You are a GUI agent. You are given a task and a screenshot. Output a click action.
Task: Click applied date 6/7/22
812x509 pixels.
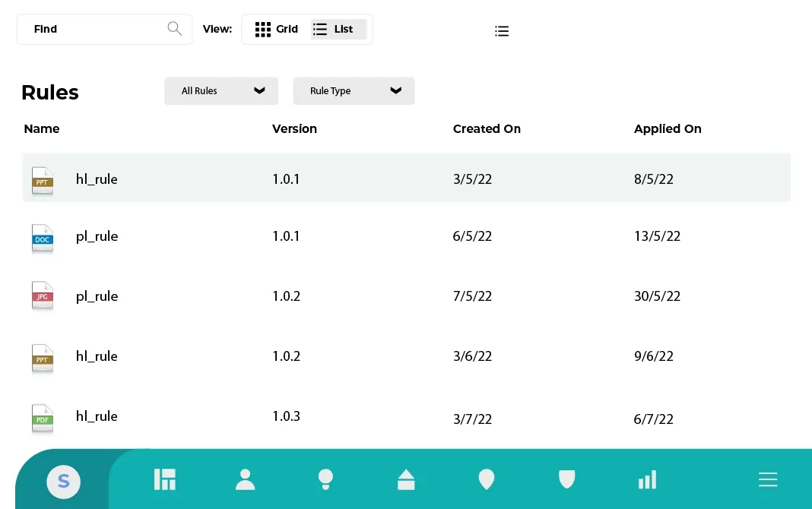[x=654, y=419]
